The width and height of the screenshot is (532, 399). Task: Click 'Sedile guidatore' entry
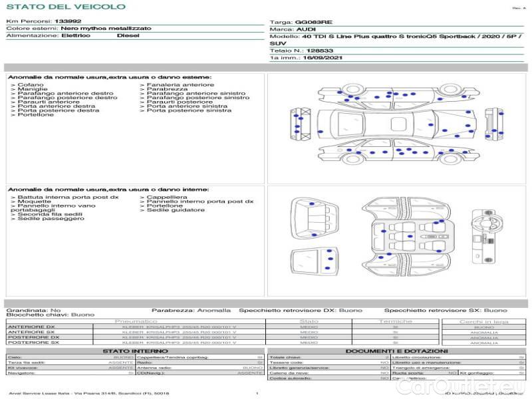(176, 209)
